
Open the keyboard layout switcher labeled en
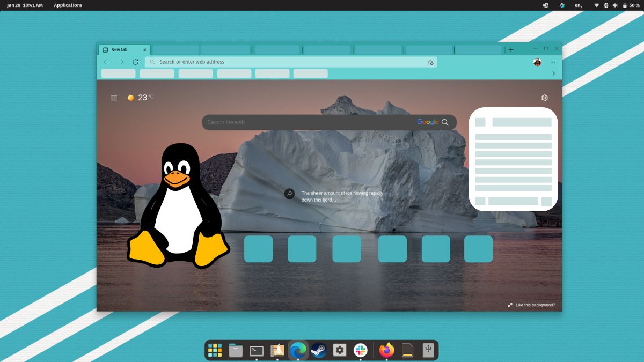(x=577, y=5)
